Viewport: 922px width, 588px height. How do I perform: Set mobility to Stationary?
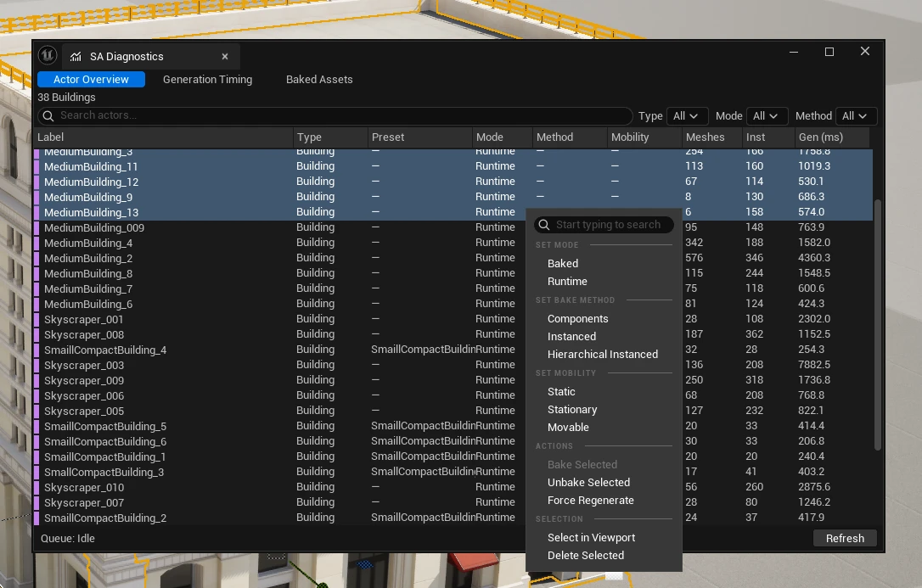[604, 410]
